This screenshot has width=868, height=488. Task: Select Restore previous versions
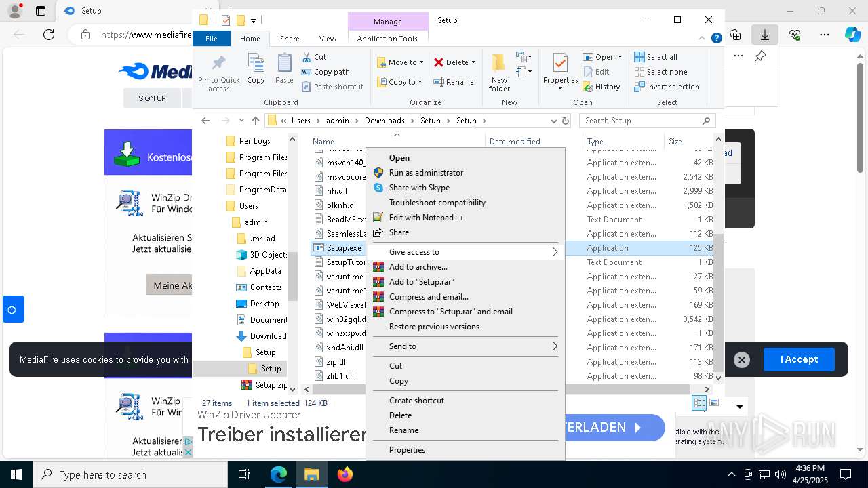pos(465,327)
